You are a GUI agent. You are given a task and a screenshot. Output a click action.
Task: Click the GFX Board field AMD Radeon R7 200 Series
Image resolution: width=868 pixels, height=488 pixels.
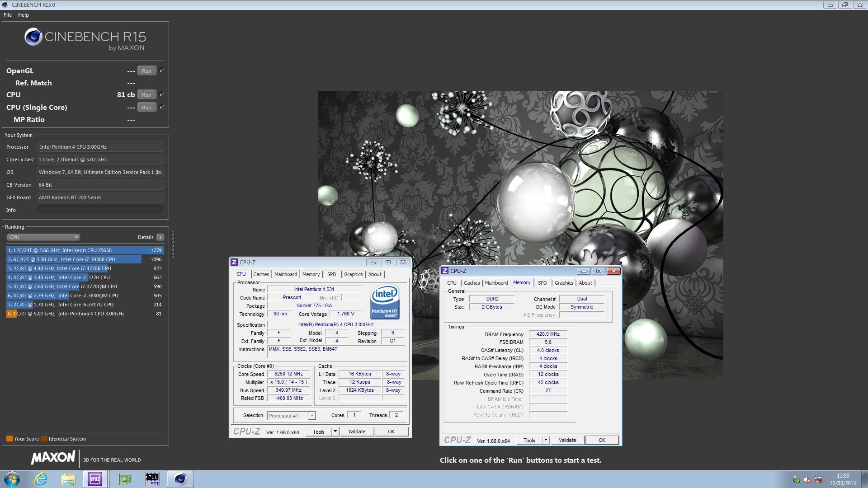[x=100, y=197]
